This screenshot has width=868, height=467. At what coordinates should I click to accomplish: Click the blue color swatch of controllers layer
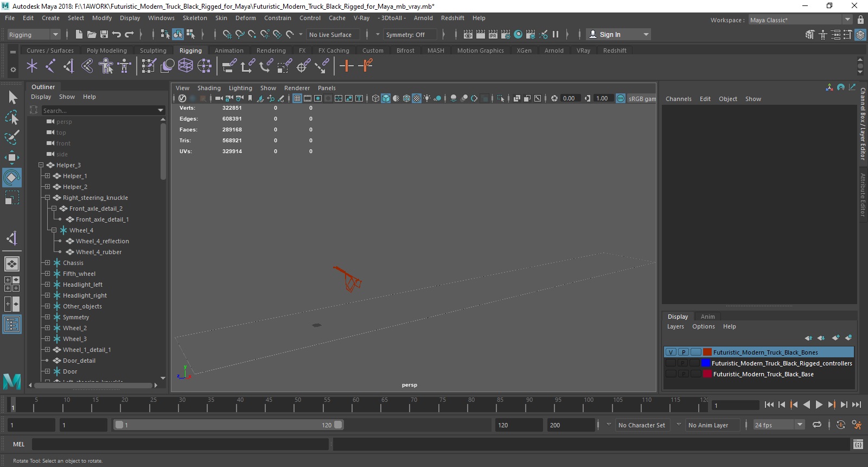point(706,363)
